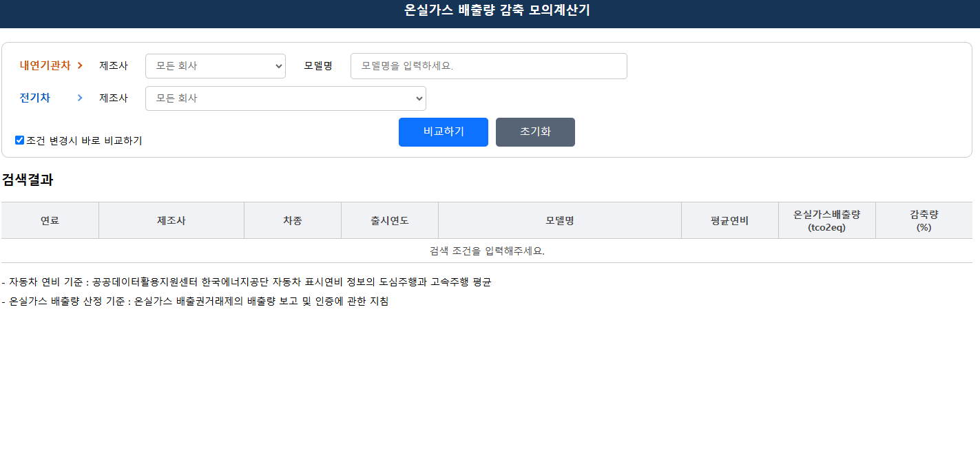The width and height of the screenshot is (980, 464).
Task: Focus the 모델명 text input field
Action: coord(488,66)
